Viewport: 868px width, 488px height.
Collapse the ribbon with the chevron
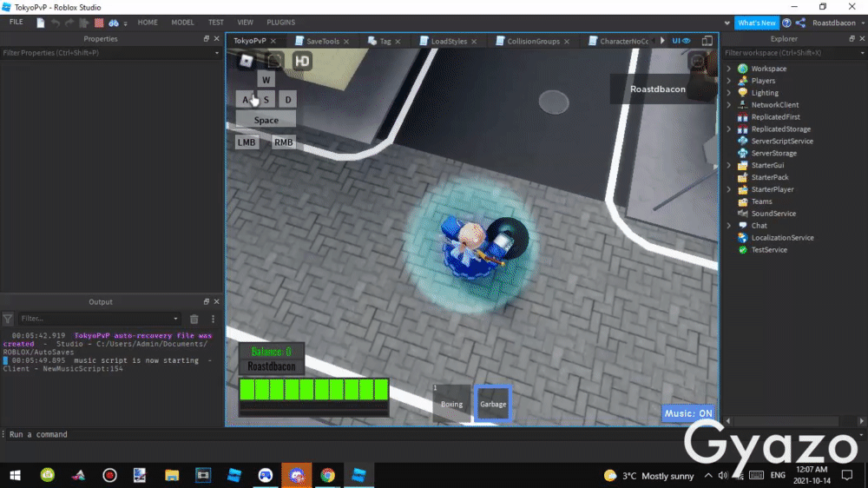[727, 23]
